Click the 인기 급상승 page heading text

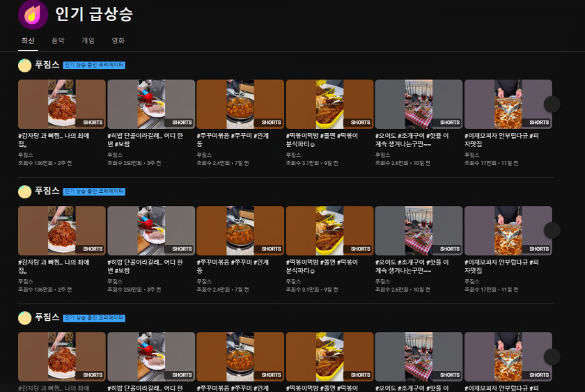94,14
